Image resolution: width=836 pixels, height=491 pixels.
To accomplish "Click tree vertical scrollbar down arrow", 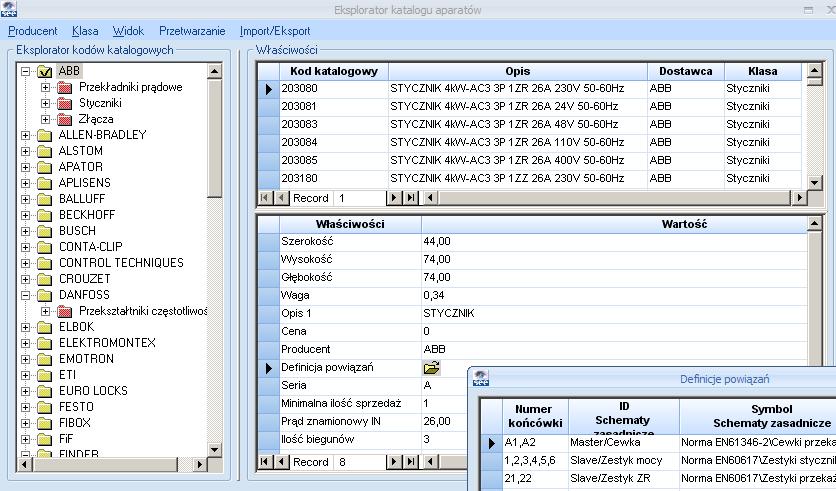I will 214,449.
